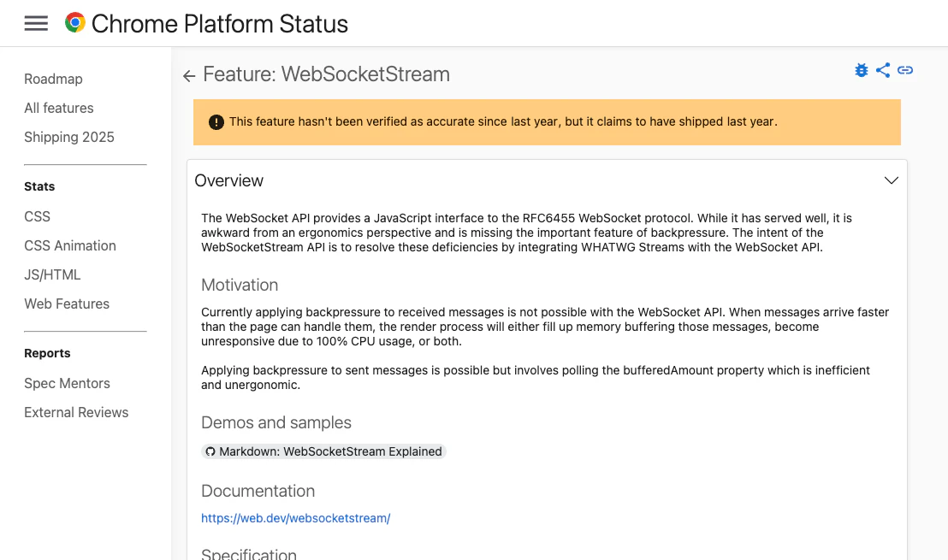Click GitHub icon in WebSocketStream Explained chip
Image resolution: width=948 pixels, height=560 pixels.
[210, 452]
